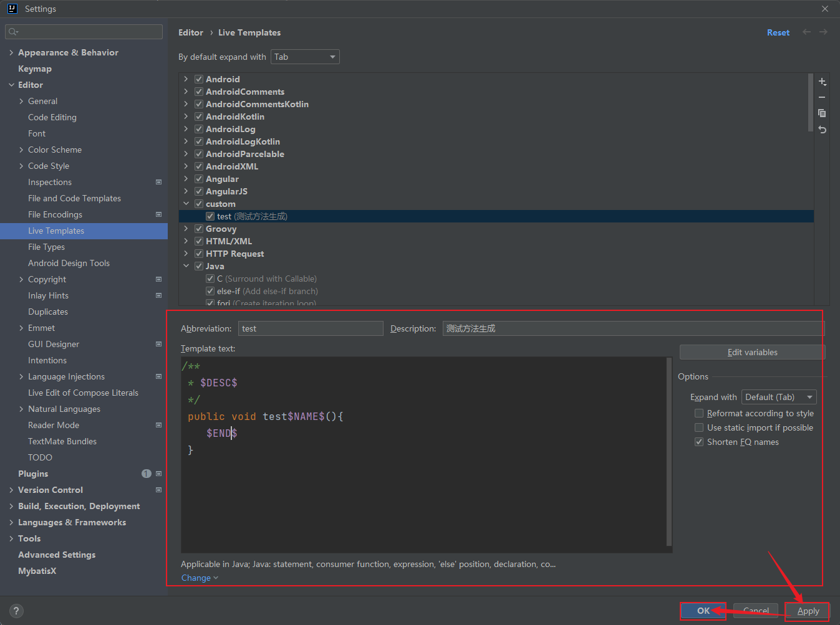Click the Cancel button

click(756, 611)
